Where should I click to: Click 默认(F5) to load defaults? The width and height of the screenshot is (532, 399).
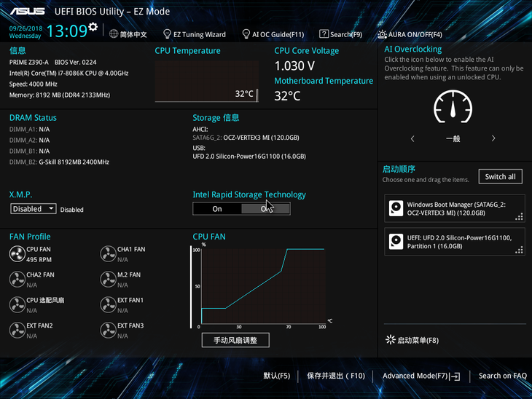coord(277,376)
